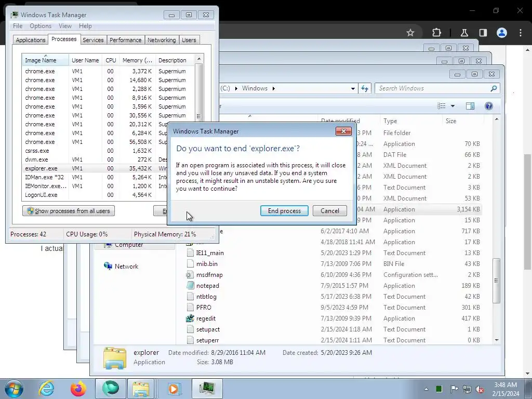Open the View menu in Task Manager
The width and height of the screenshot is (532, 399).
65,26
